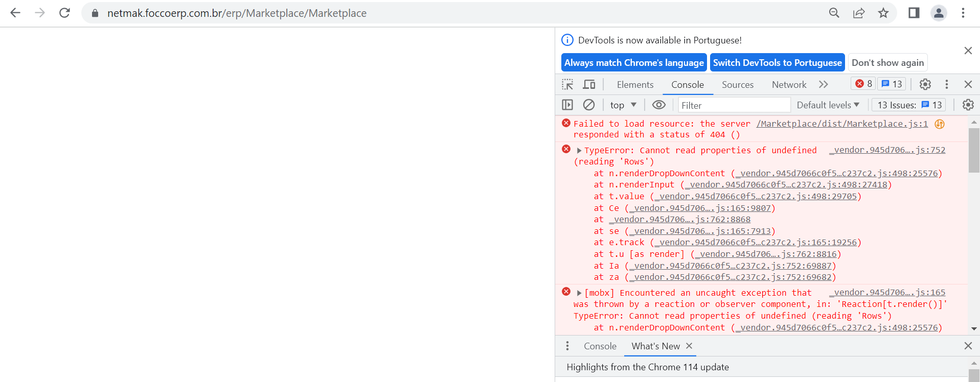The image size is (980, 382).
Task: Click console scrollbar down arrow
Action: click(974, 329)
